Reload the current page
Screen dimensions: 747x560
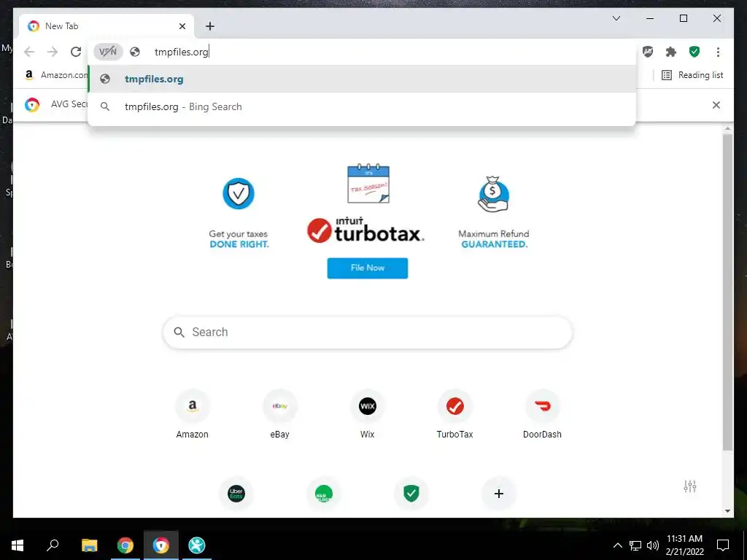point(76,52)
